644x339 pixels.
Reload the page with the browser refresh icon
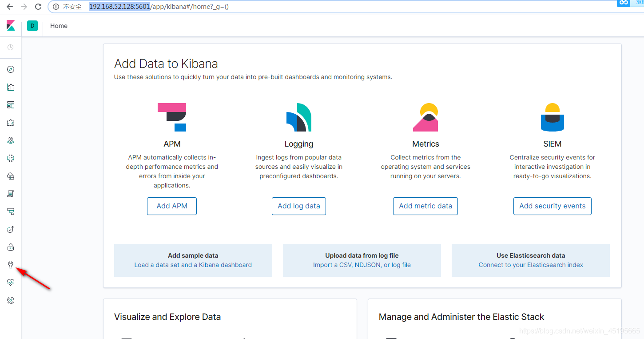point(38,7)
